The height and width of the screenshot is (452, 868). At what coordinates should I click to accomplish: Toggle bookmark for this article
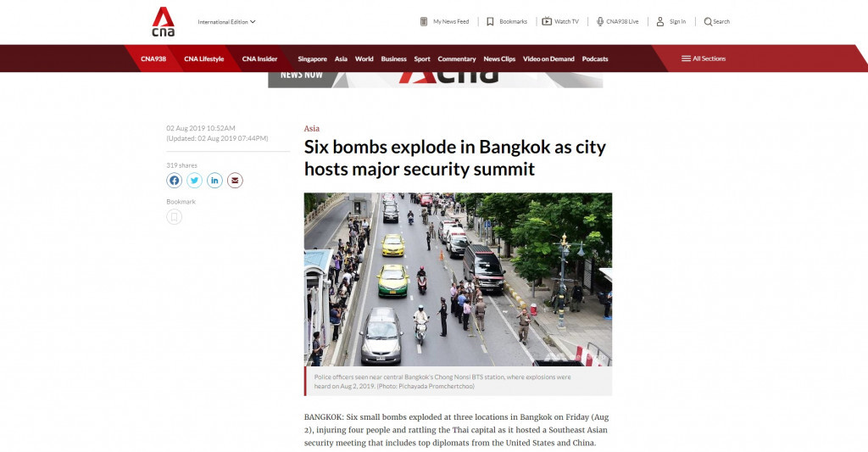pos(175,216)
